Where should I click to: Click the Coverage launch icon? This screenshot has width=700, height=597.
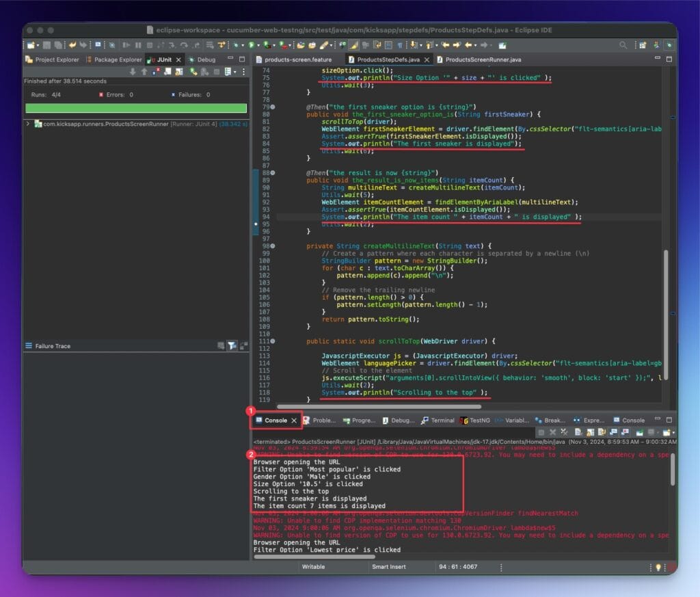267,45
